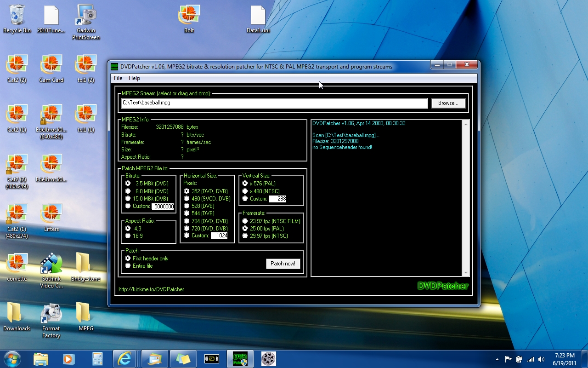Select the Bolt image on desktop

pyautogui.click(x=189, y=19)
